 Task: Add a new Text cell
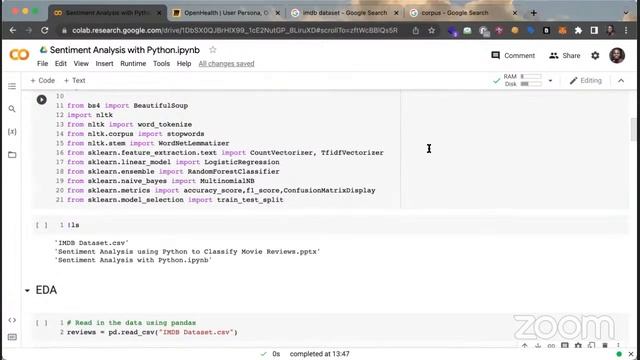[x=74, y=80]
